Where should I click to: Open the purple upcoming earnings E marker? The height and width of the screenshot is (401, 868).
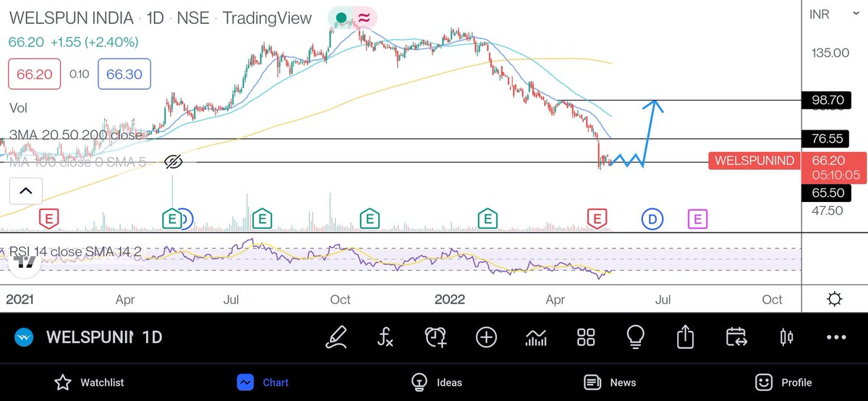coord(697,218)
